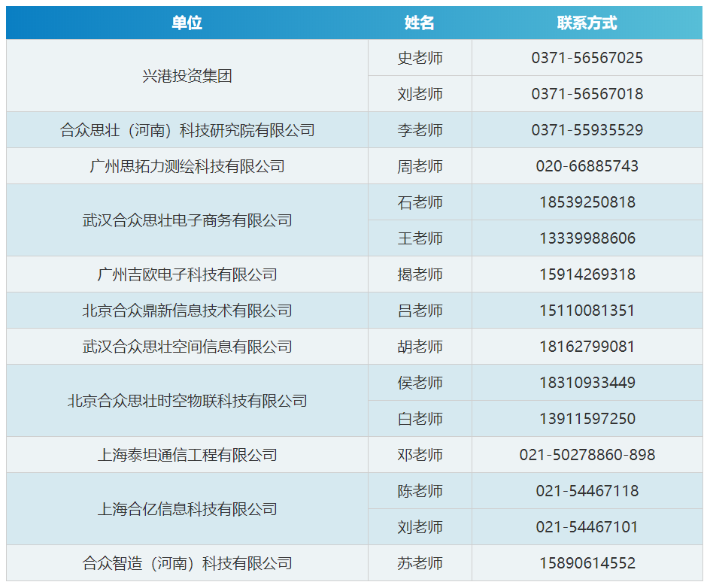Select phone number 15890614552
Viewport: 710px width, 588px height.
tap(587, 563)
